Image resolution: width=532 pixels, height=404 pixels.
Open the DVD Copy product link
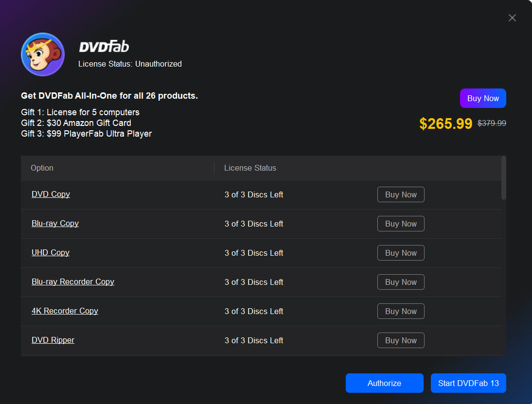51,194
